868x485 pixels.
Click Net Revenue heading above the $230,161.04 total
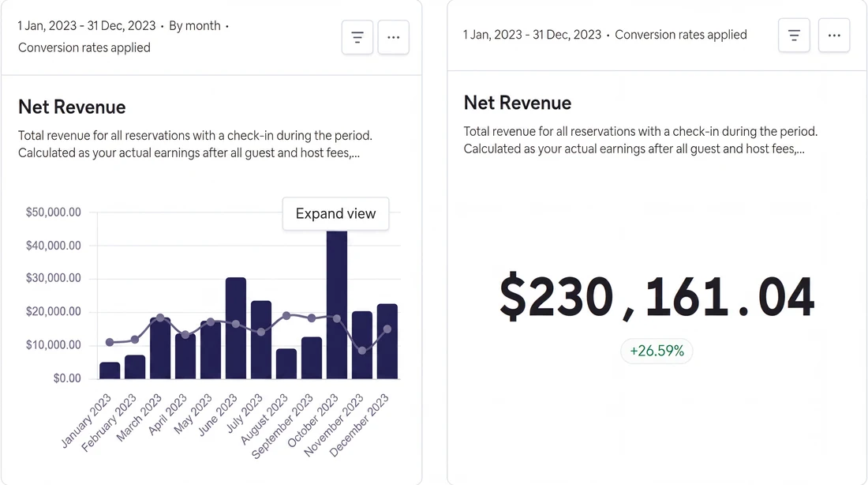click(x=518, y=103)
